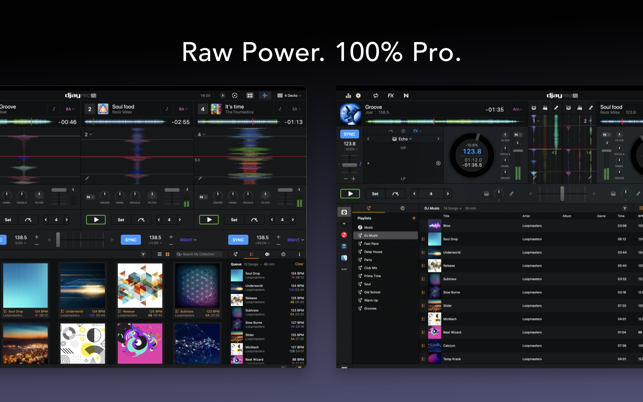Clear the queue with Clear link
Viewport: 643px width, 402px height.
click(299, 264)
